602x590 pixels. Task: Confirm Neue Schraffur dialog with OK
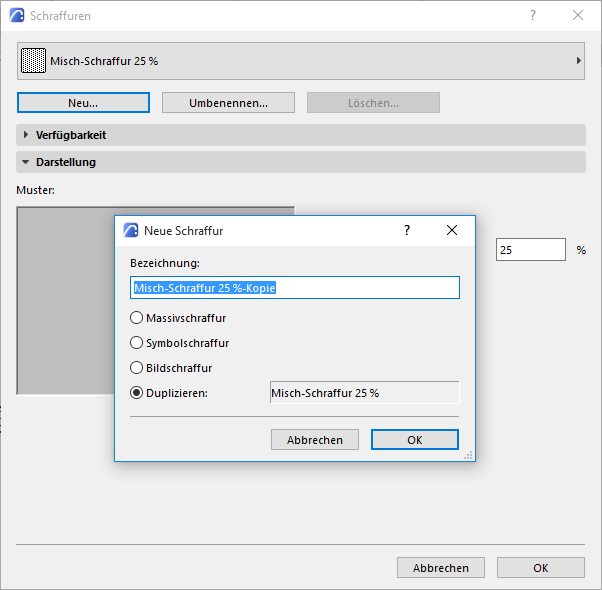pos(414,440)
